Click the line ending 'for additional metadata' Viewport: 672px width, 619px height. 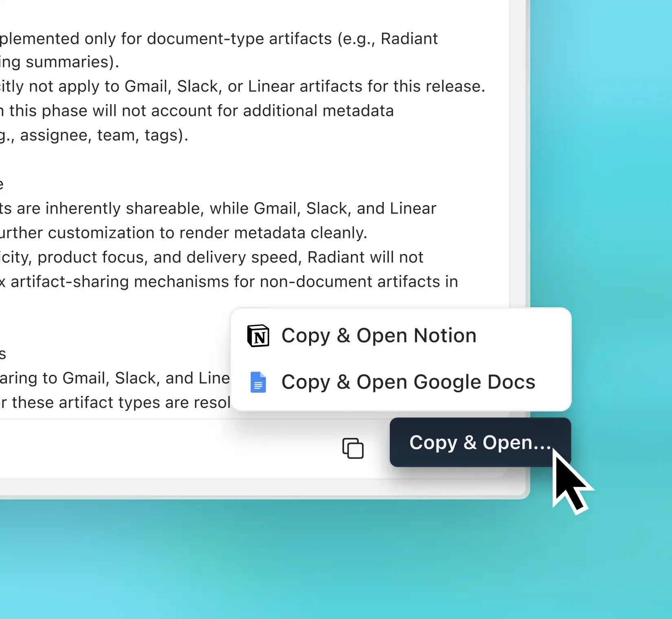click(x=197, y=111)
